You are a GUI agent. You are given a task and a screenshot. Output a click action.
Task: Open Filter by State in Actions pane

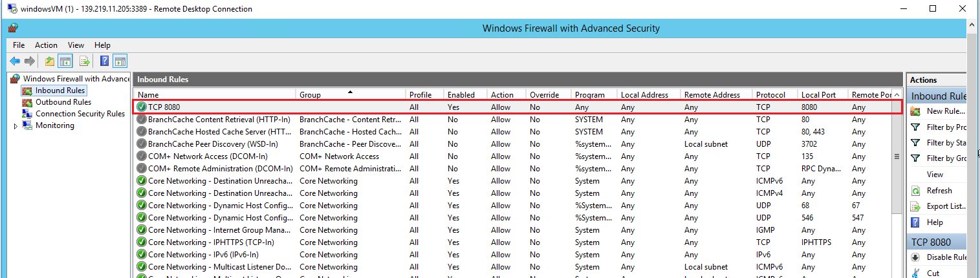946,143
